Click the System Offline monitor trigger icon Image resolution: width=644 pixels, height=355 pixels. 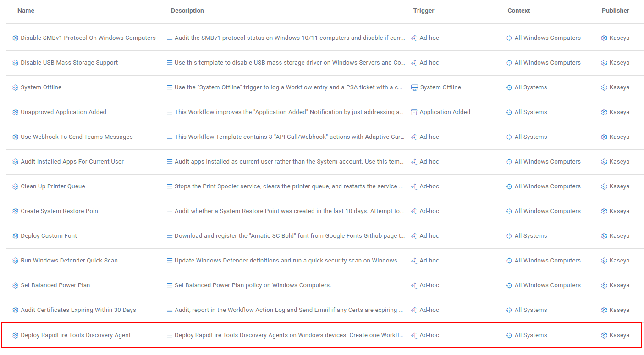click(x=414, y=87)
